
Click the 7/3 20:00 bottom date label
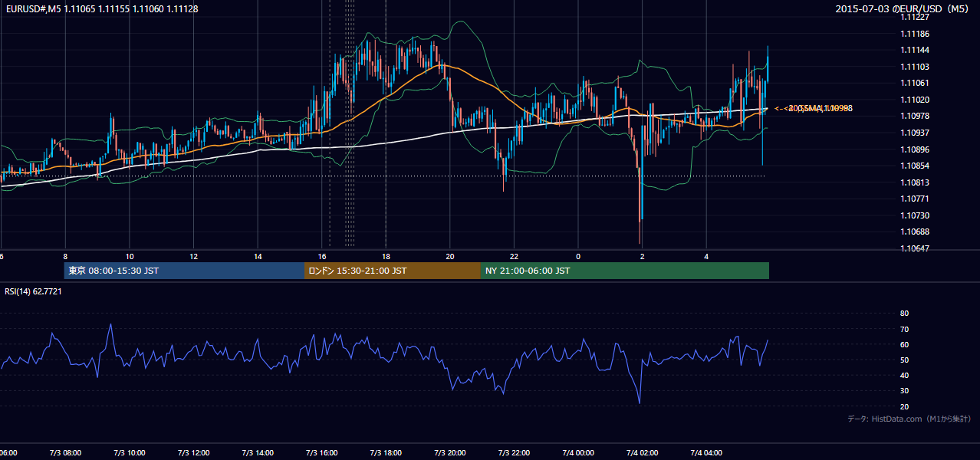(450, 453)
